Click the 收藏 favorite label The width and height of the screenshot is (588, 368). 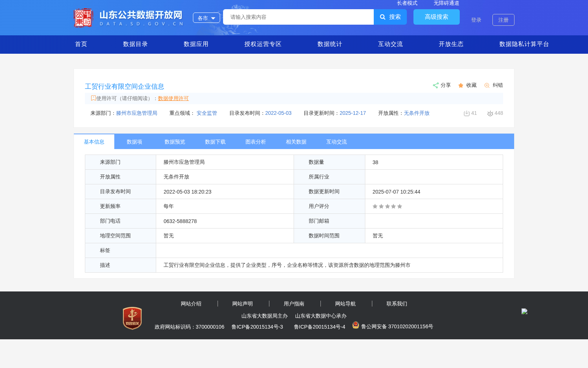(x=472, y=85)
